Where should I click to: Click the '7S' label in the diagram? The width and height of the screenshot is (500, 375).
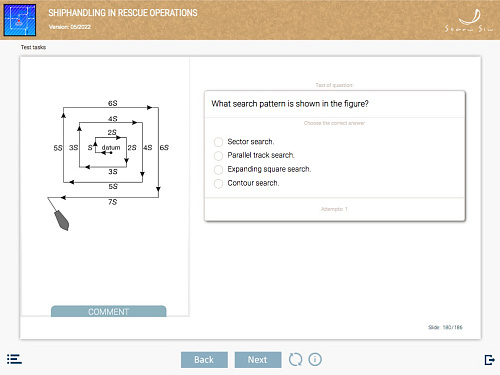point(113,202)
